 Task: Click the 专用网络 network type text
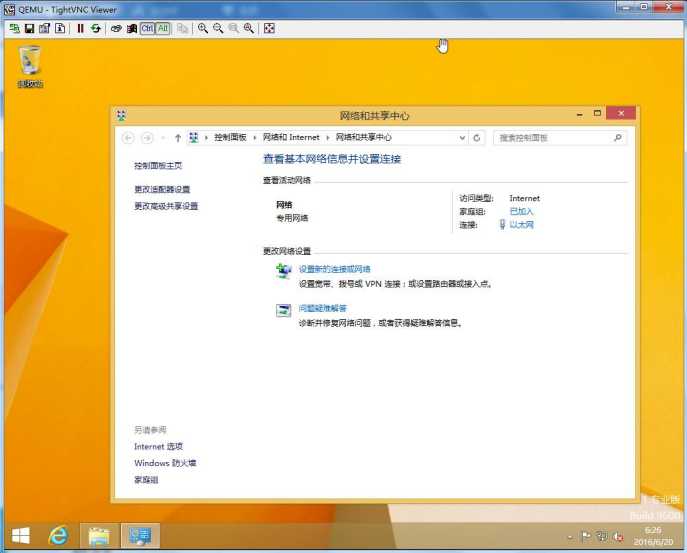pos(292,218)
